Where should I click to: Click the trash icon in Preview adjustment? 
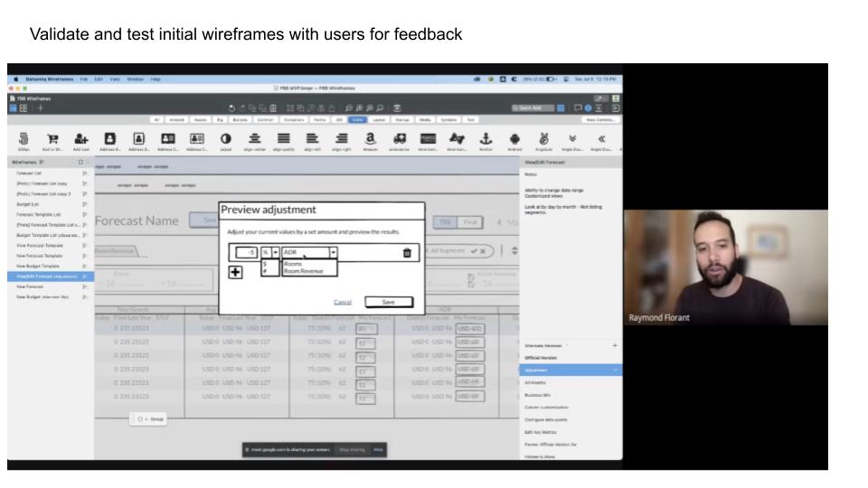pos(407,254)
